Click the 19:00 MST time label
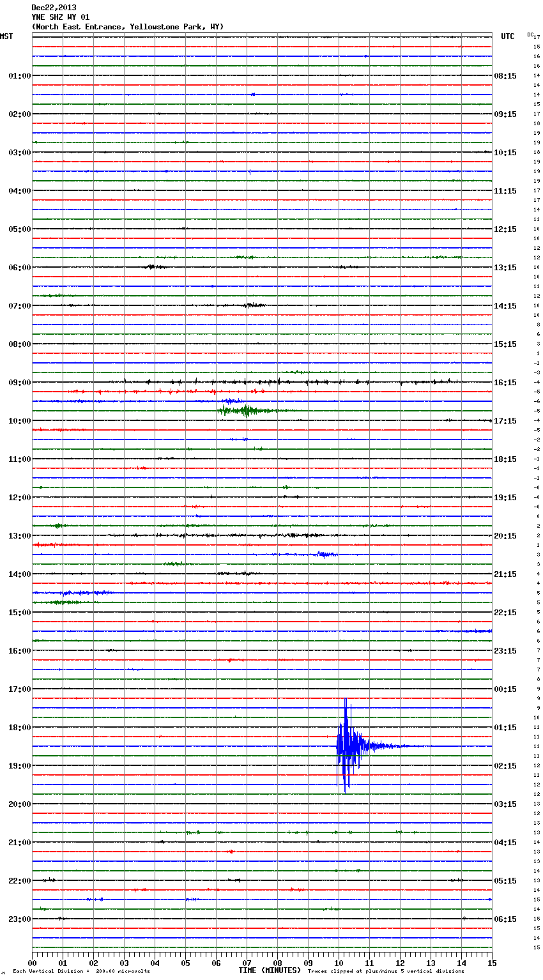Image resolution: width=543 pixels, height=980 pixels. (x=19, y=766)
